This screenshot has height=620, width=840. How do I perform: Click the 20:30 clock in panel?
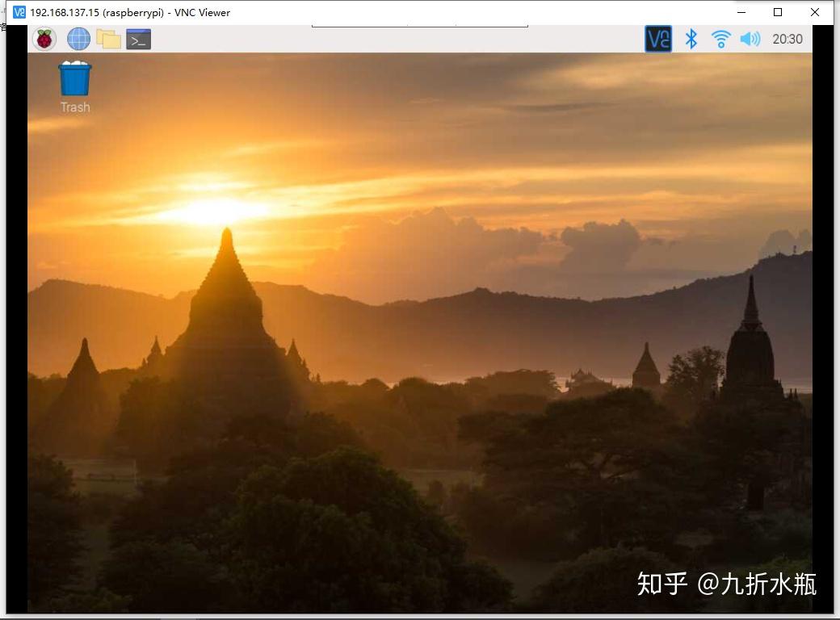pyautogui.click(x=787, y=39)
